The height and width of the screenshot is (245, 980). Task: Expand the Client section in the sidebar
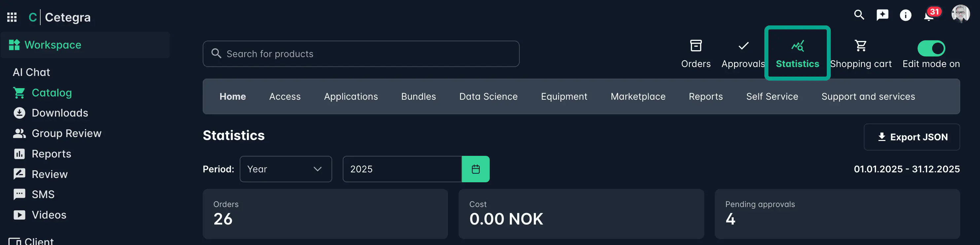38,240
